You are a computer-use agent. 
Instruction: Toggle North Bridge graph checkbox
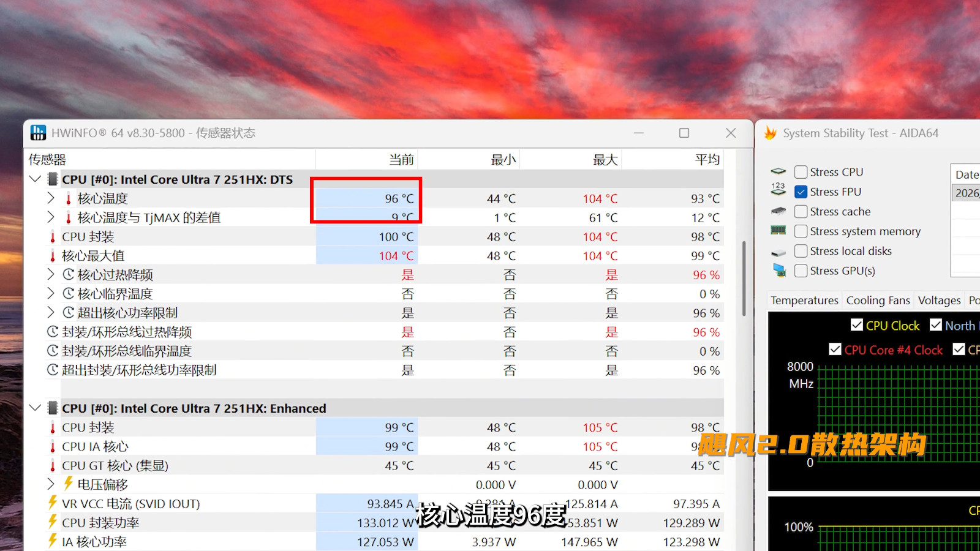pyautogui.click(x=936, y=325)
